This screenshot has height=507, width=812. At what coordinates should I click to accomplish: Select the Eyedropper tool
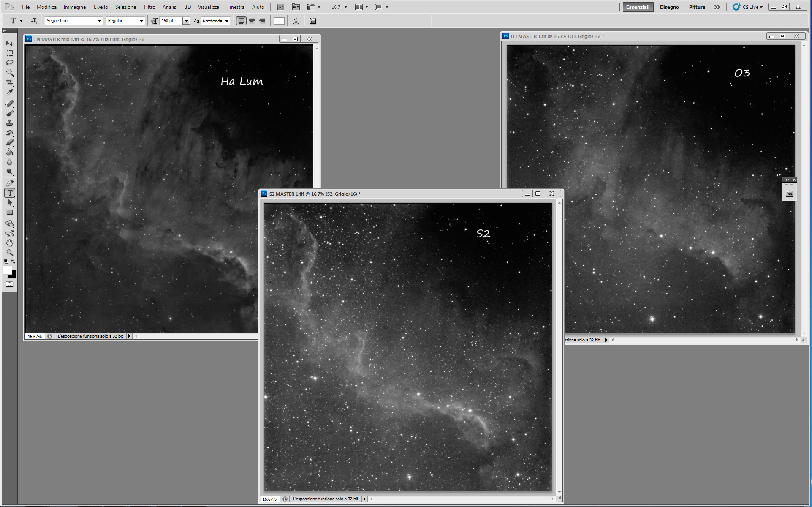(10, 92)
